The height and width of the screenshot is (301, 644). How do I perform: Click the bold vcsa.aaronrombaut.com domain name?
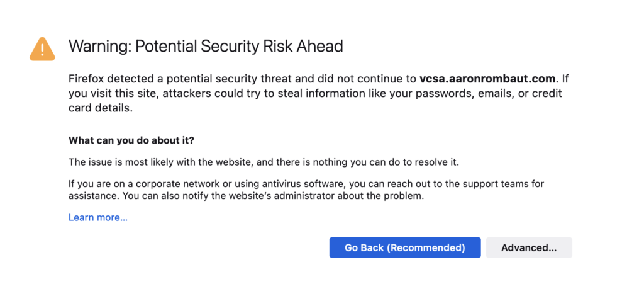click(487, 79)
